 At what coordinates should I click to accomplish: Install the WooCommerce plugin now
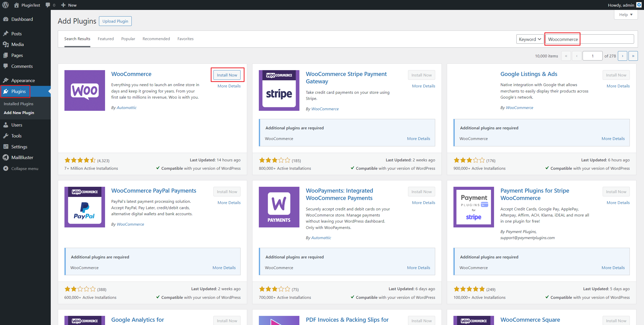point(227,75)
